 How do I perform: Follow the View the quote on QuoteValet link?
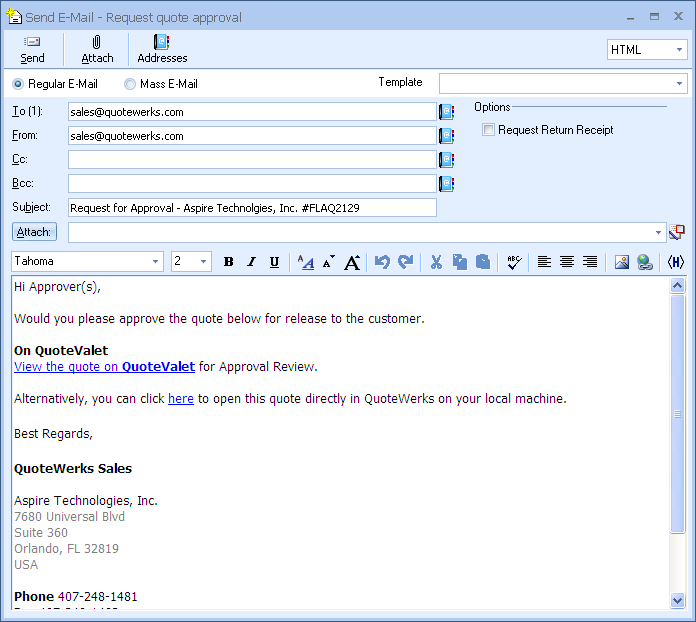(104, 367)
